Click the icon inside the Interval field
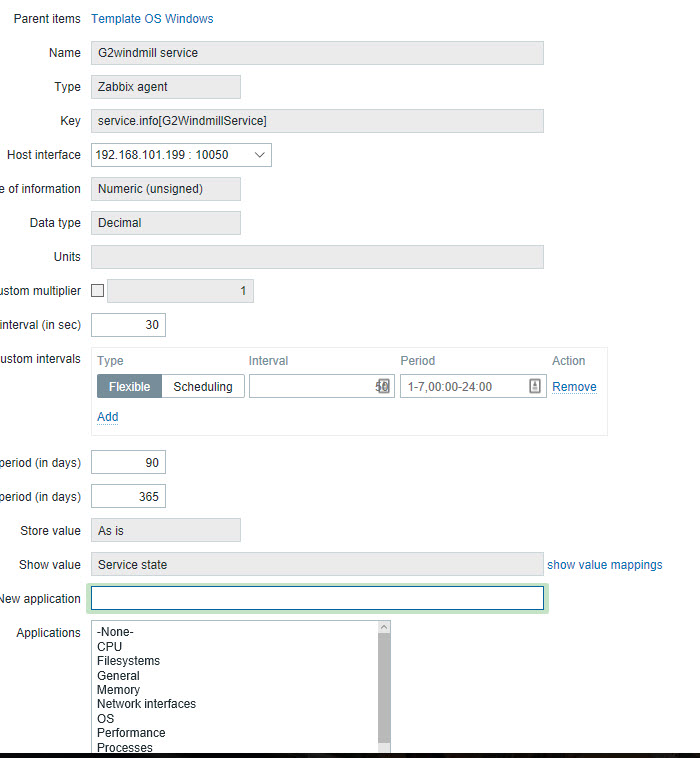This screenshot has width=700, height=758. click(x=383, y=386)
